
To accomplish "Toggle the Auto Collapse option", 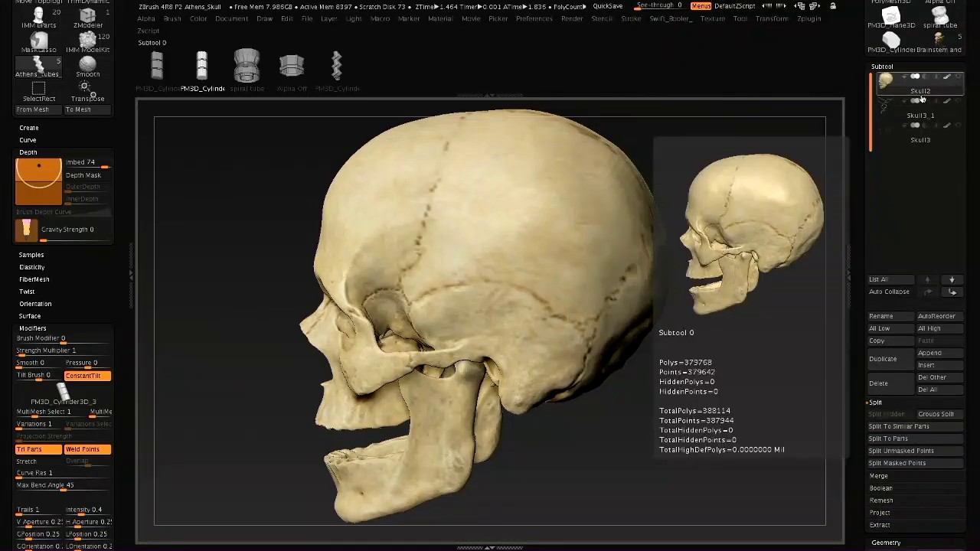I will (890, 292).
